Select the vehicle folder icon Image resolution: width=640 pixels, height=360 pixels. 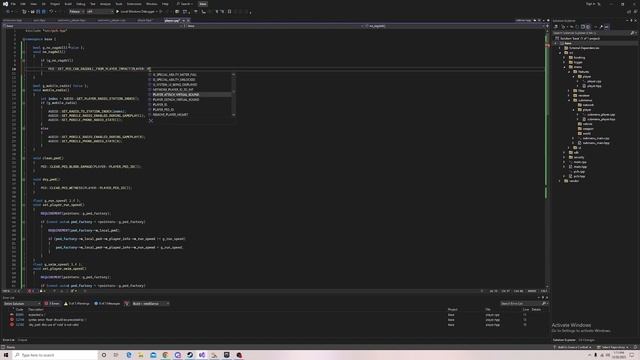580,124
